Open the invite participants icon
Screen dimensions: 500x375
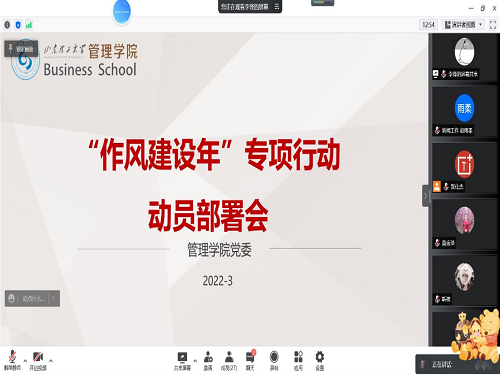click(208, 360)
